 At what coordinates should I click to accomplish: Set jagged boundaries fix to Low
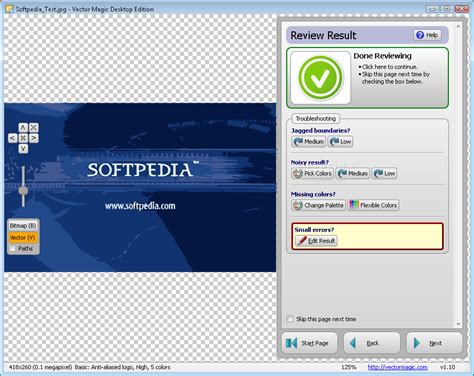point(340,142)
